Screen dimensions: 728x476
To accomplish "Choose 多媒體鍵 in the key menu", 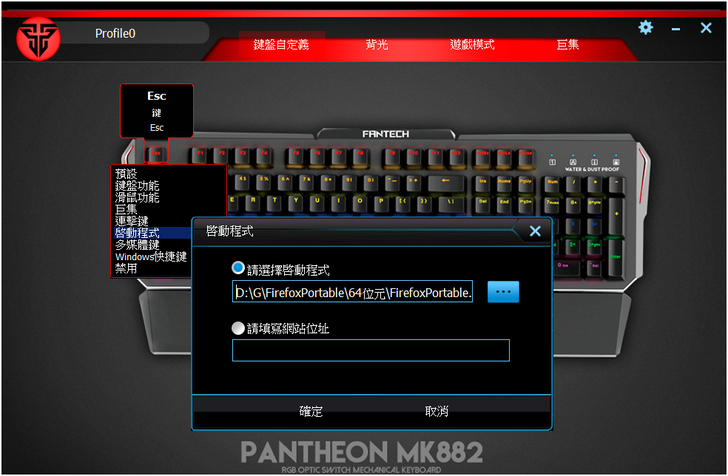I will click(137, 245).
